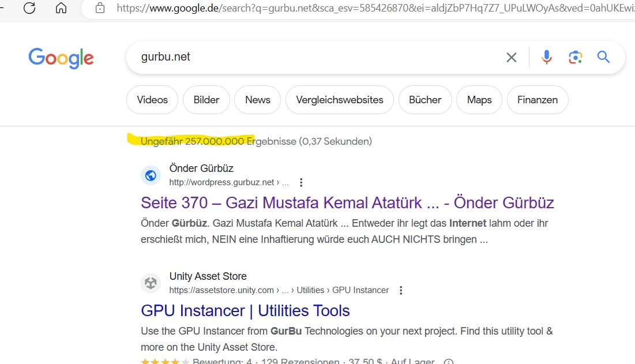Reload the page with the refresh icon

tap(29, 7)
